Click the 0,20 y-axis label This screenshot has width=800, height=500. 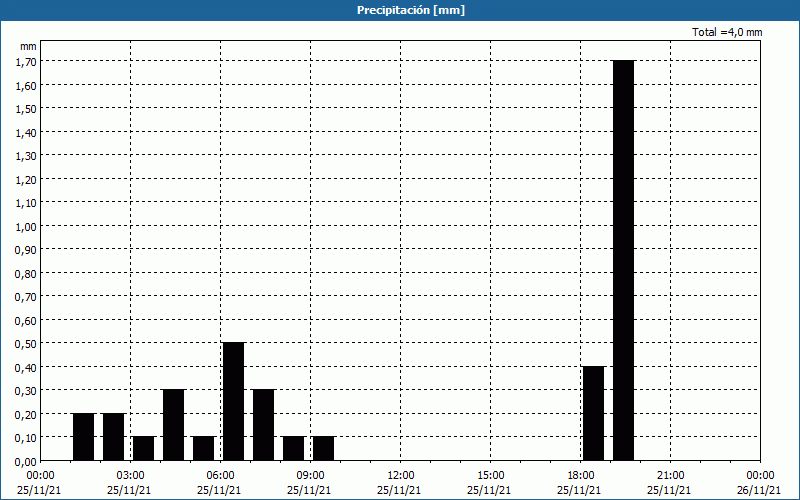(27, 415)
